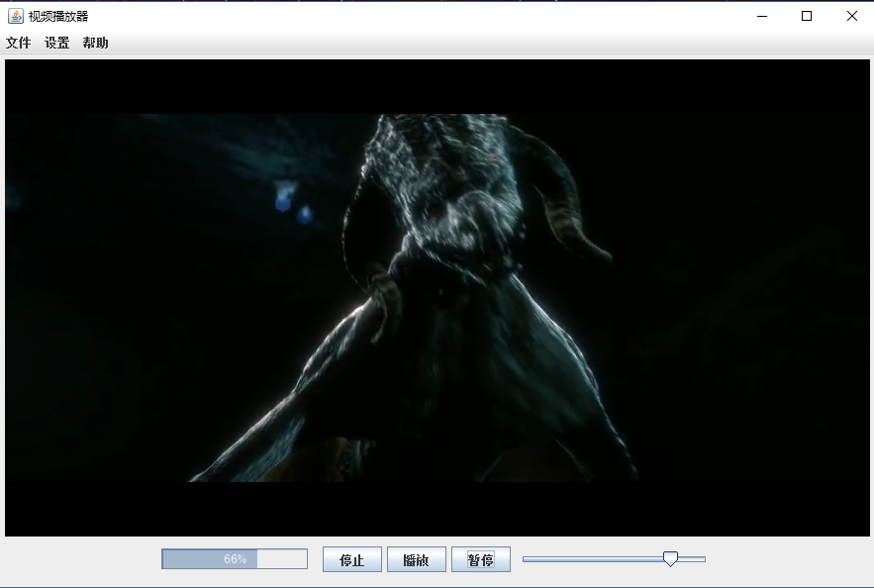
Task: Maximize the 视频播放器 window
Action: [x=807, y=15]
